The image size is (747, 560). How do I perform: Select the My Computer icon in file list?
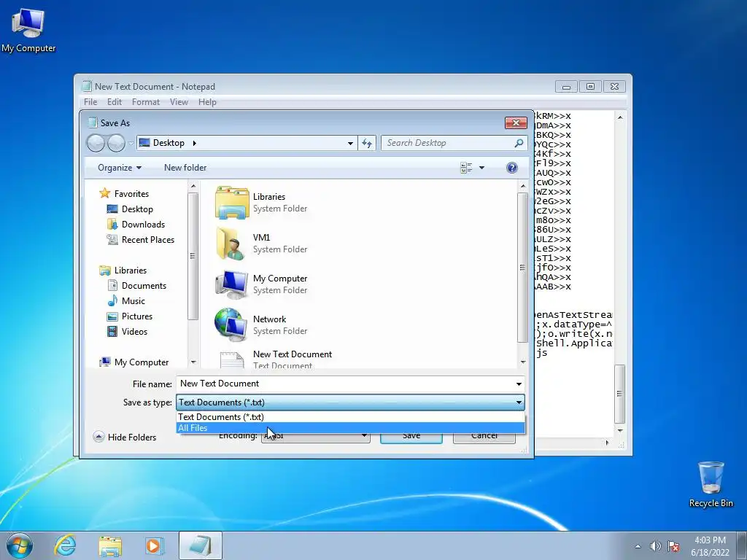pos(231,284)
